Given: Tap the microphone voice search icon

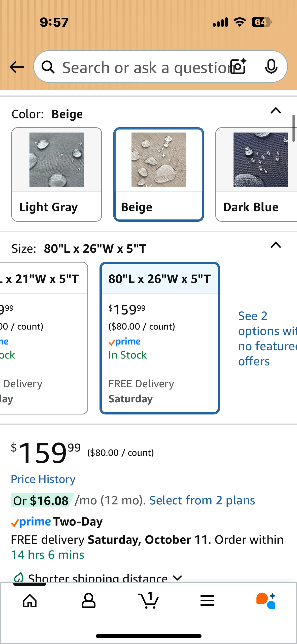Looking at the screenshot, I should click(x=271, y=67).
